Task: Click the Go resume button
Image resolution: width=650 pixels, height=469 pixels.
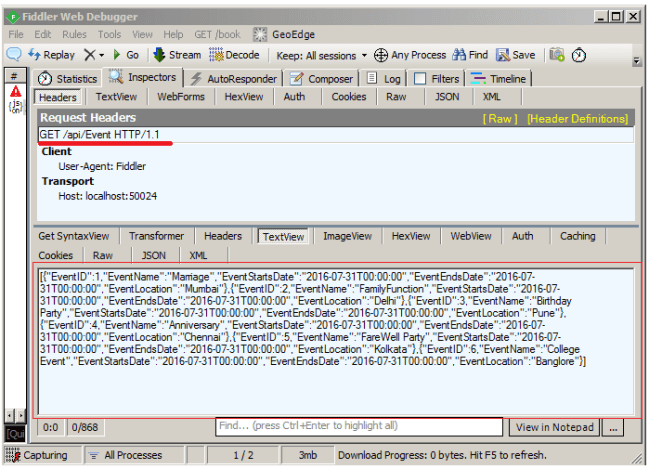Action: (x=126, y=55)
